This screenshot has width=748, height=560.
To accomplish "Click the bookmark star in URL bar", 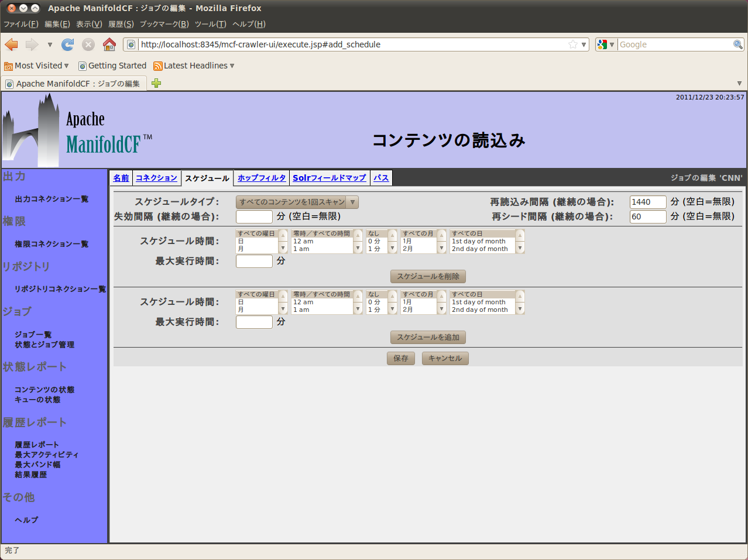I will click(x=573, y=44).
